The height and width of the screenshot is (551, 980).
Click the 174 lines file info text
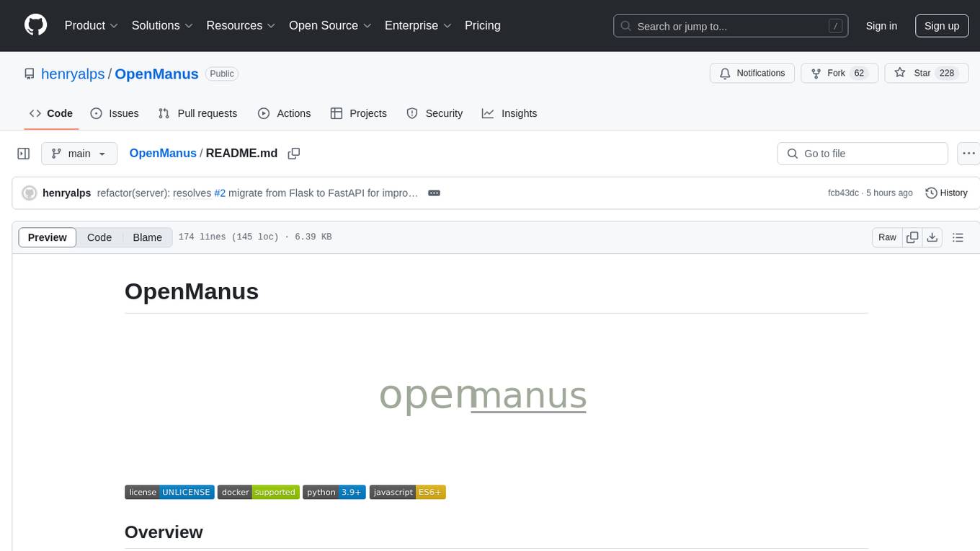(x=255, y=237)
